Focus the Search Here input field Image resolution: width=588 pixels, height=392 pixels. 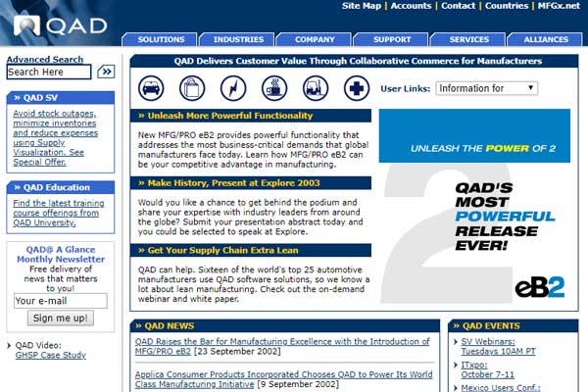(49, 72)
